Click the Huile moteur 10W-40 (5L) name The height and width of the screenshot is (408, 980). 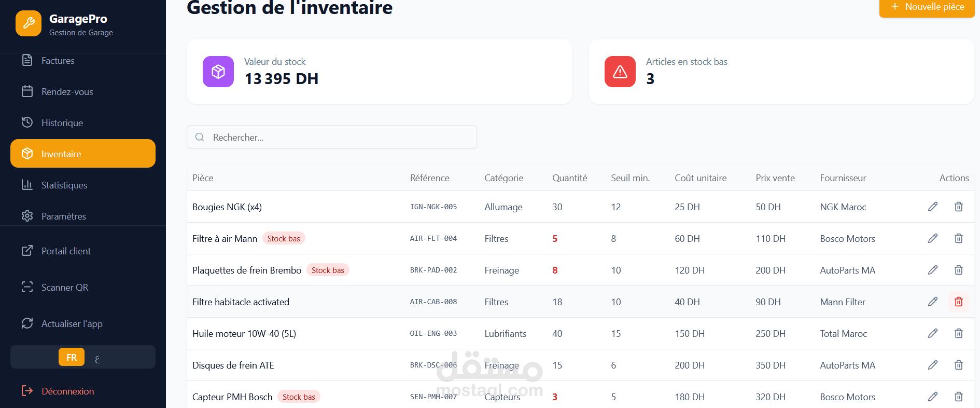click(x=244, y=333)
